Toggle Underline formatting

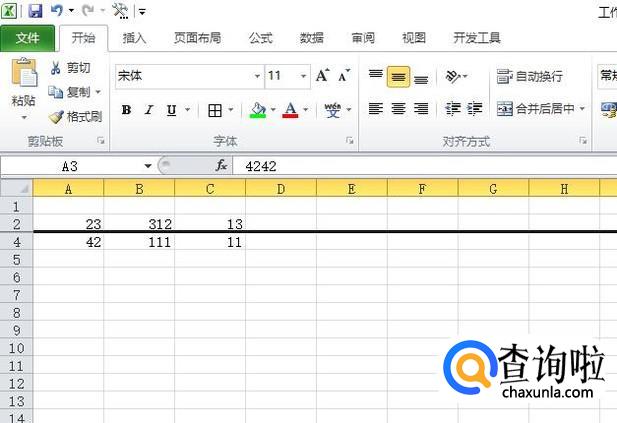tap(171, 110)
